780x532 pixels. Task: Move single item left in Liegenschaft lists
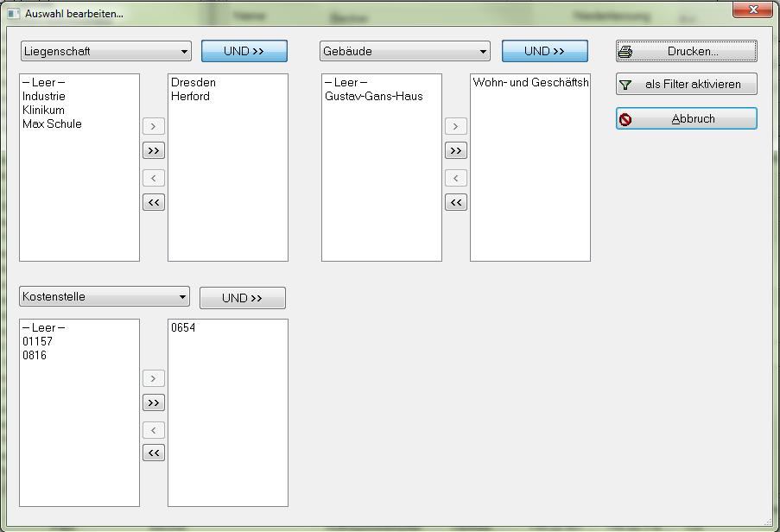[x=154, y=178]
